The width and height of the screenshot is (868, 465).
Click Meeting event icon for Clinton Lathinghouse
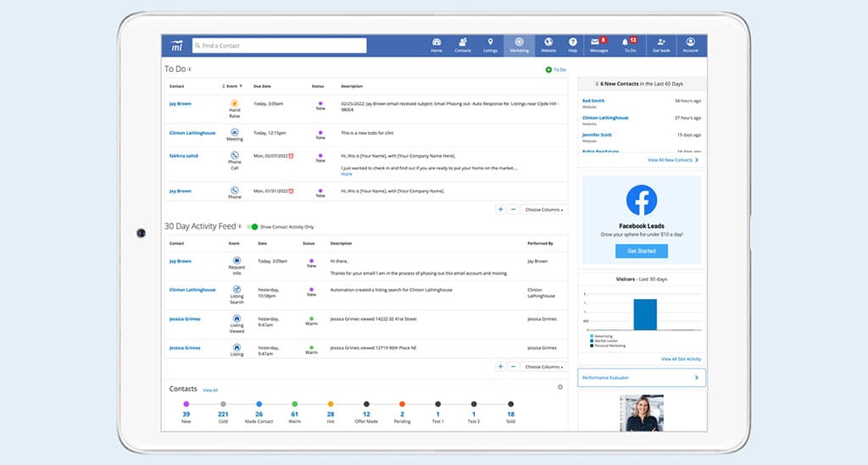235,132
